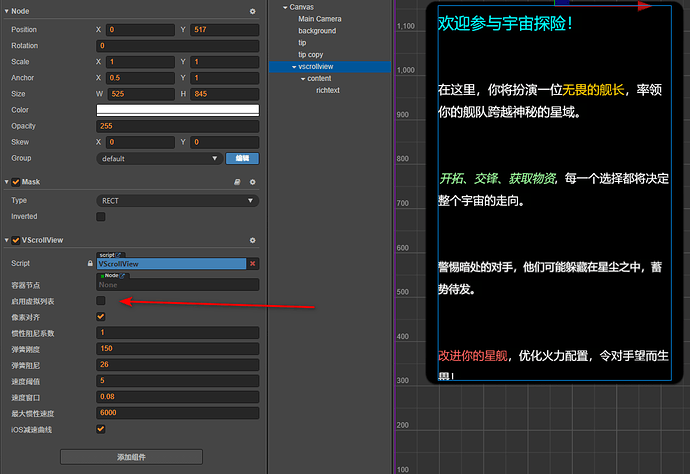The image size is (690, 474).
Task: Open the Group dropdown showing default
Action: coord(159,158)
